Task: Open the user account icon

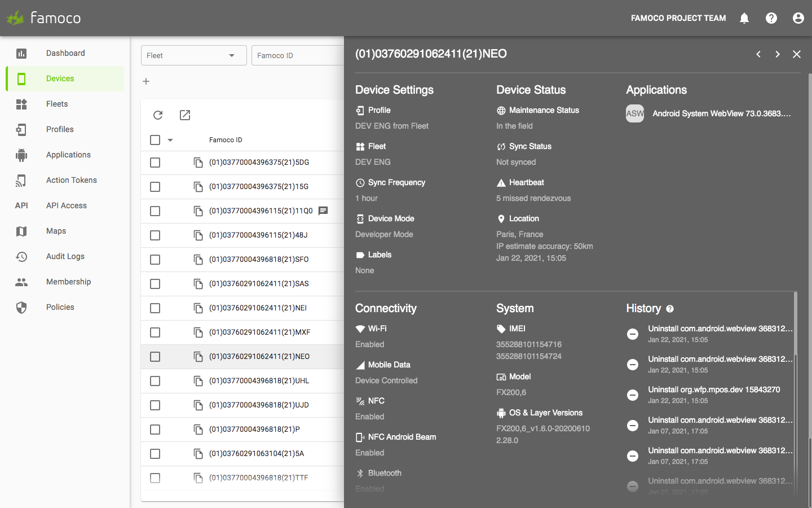Action: pyautogui.click(x=798, y=18)
